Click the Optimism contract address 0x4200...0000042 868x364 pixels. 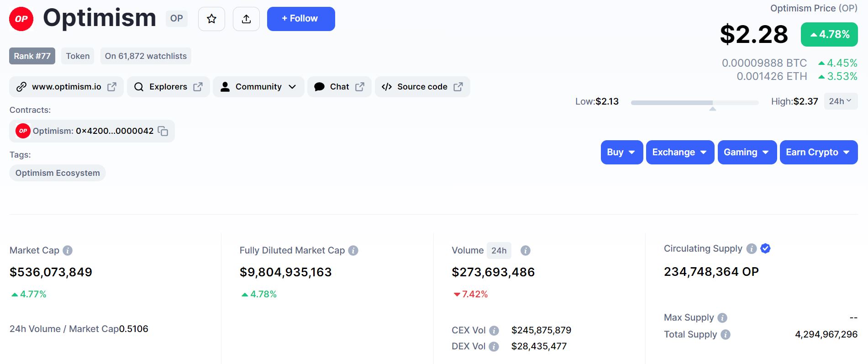click(x=115, y=131)
